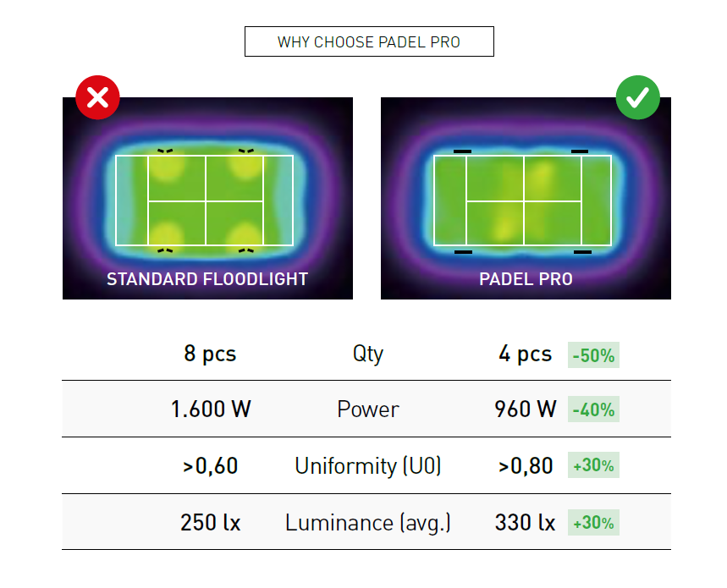The height and width of the screenshot is (588, 727).
Task: Open the Padel Pro court image
Action: (526, 200)
